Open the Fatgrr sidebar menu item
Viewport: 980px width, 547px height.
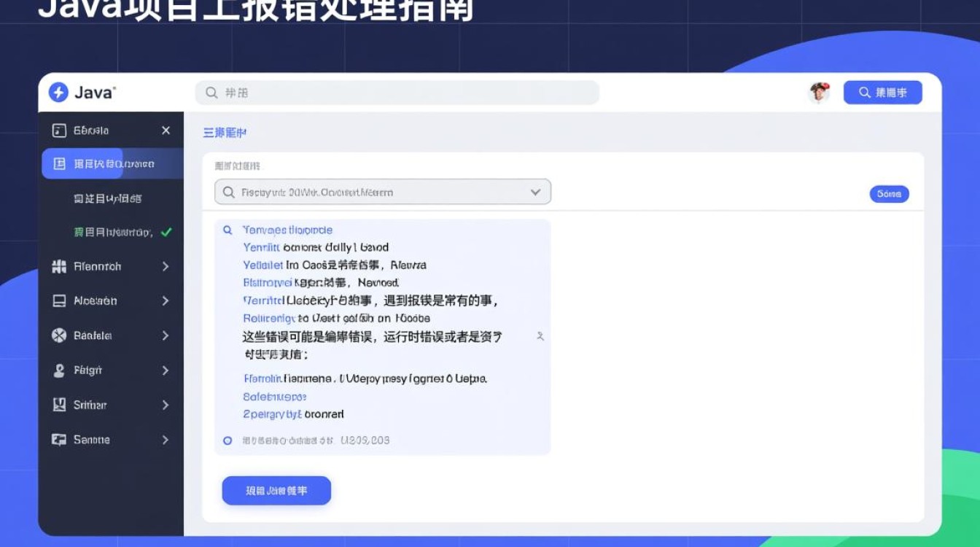coord(111,371)
